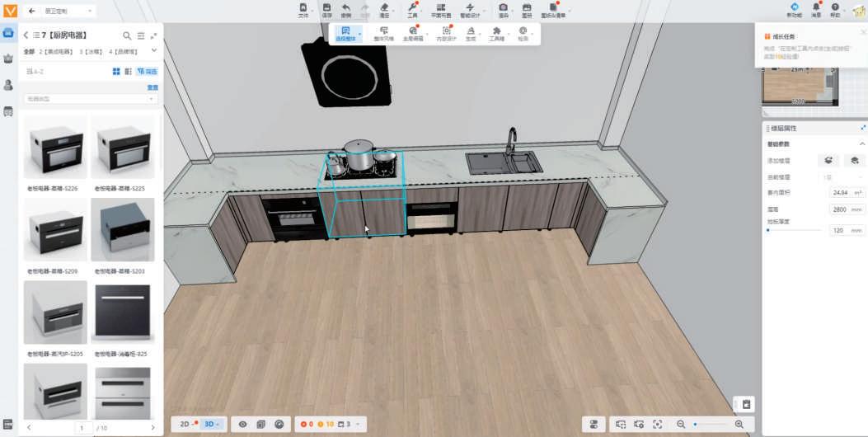Click the zoom out magnifier icon
The height and width of the screenshot is (437, 868).
click(x=681, y=425)
